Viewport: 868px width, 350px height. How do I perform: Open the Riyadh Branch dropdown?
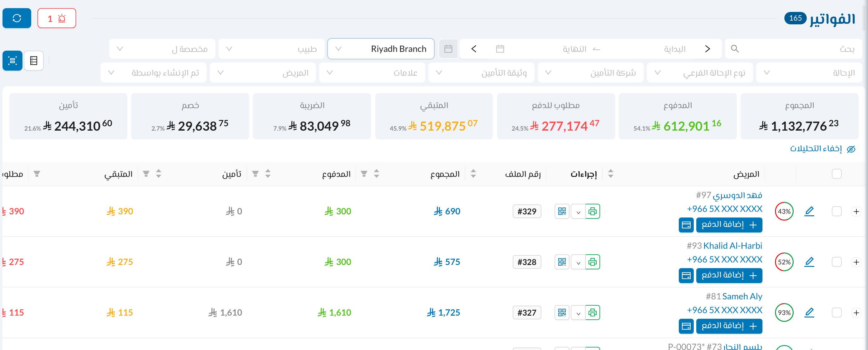tap(381, 49)
